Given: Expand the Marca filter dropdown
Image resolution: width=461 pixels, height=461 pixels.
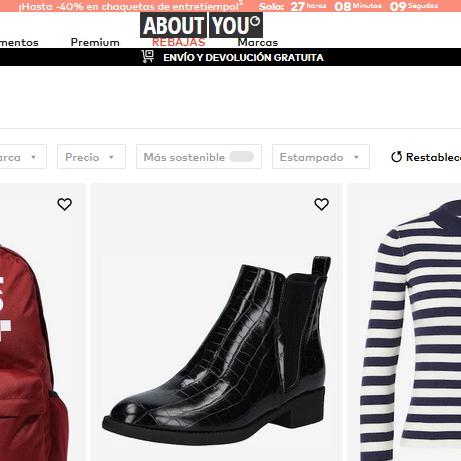Looking at the screenshot, I should pos(22,157).
